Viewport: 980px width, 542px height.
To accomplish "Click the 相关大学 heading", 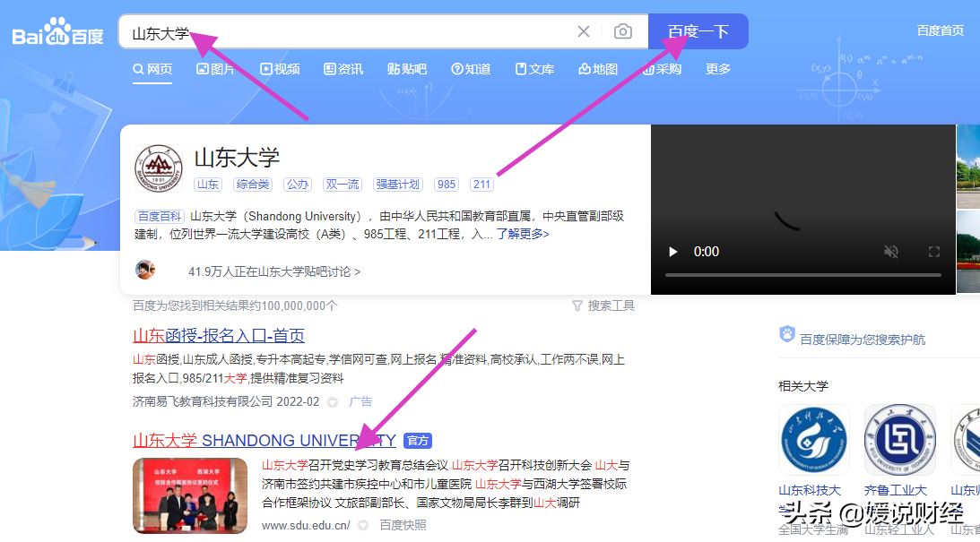I will [803, 386].
